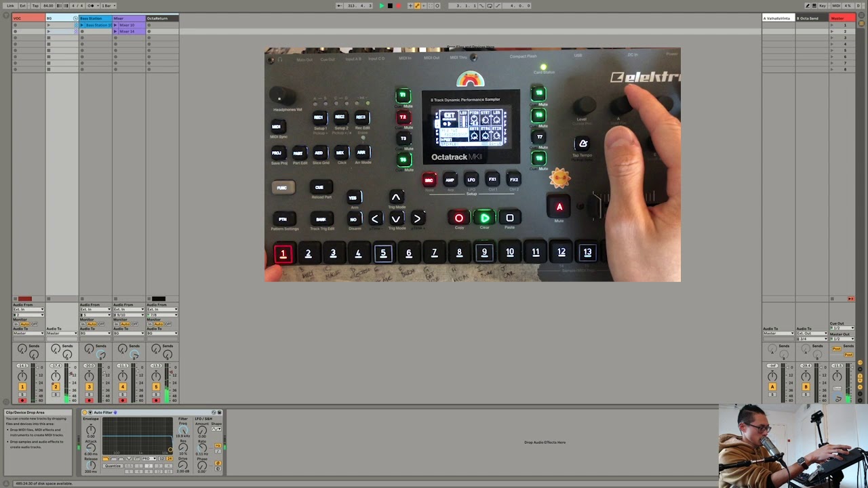
Task: Arm recording on the Bass Station track
Action: point(89,401)
